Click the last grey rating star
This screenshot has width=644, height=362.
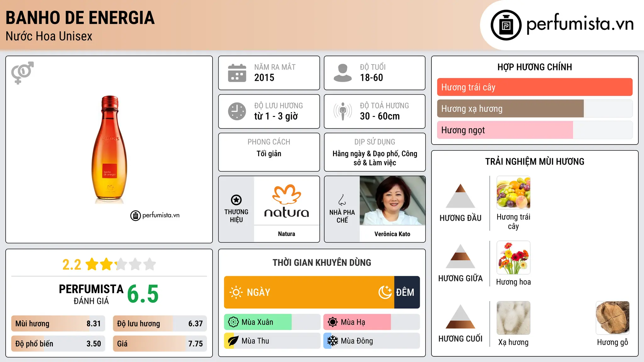point(150,264)
